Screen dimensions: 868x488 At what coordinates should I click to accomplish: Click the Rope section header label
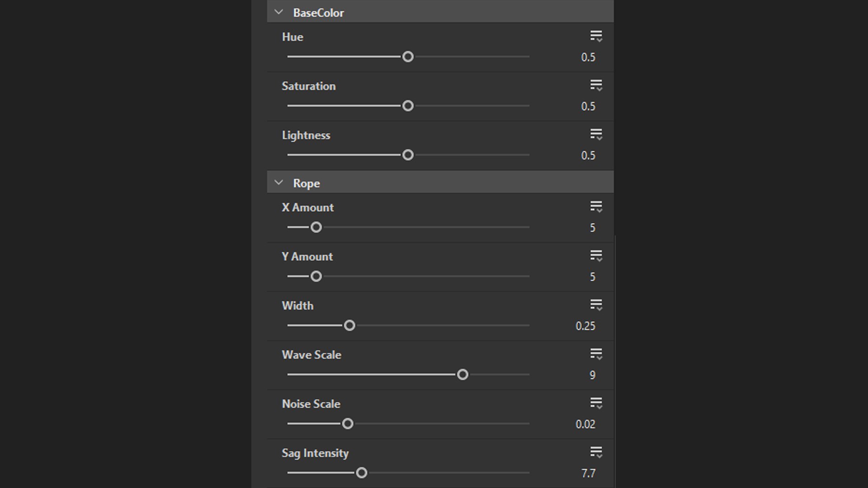pyautogui.click(x=306, y=183)
